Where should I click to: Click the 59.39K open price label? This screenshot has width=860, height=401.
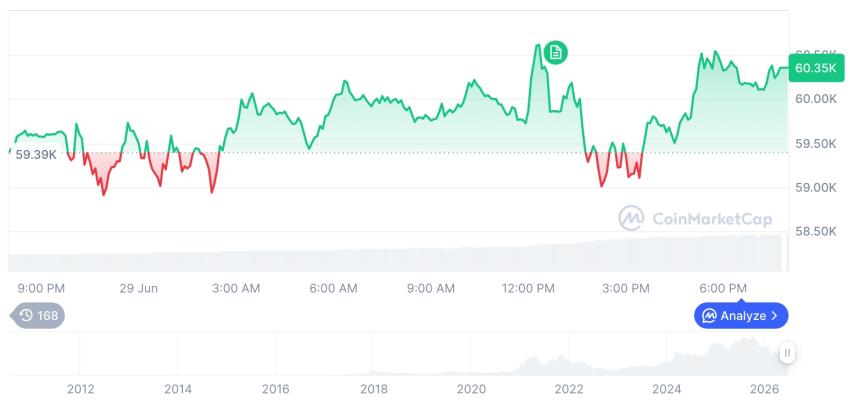coord(36,155)
